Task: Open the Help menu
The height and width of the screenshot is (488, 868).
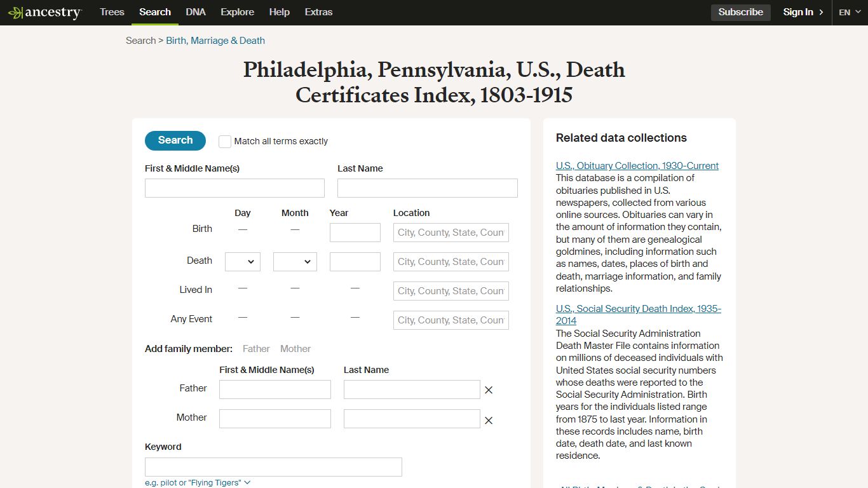Action: coord(279,12)
